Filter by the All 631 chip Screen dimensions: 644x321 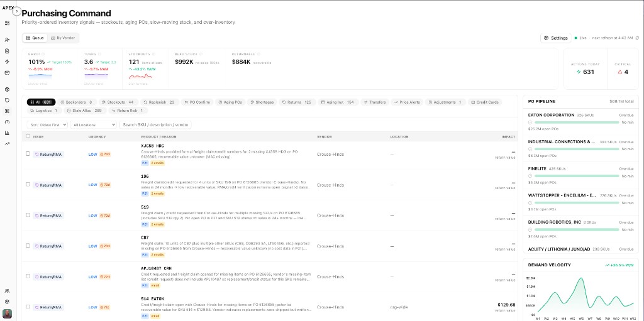41,102
